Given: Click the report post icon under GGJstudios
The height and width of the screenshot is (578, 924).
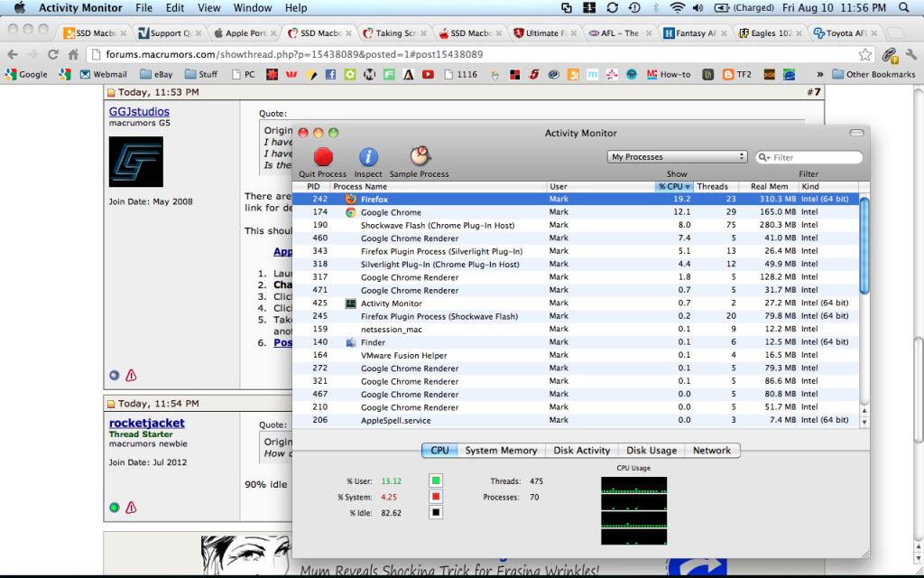Looking at the screenshot, I should pos(131,375).
